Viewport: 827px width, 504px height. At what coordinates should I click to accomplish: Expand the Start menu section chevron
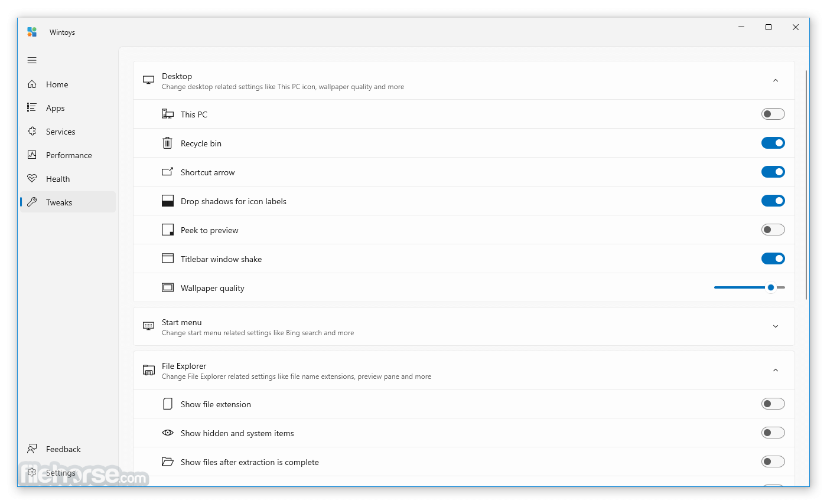pos(776,326)
